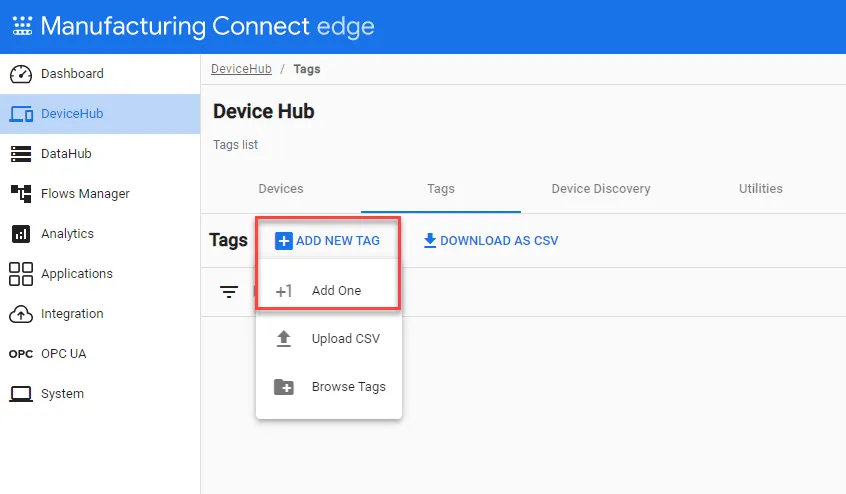Screen dimensions: 846x494
Task: Click the Flows Manager tree icon
Action: tap(21, 194)
